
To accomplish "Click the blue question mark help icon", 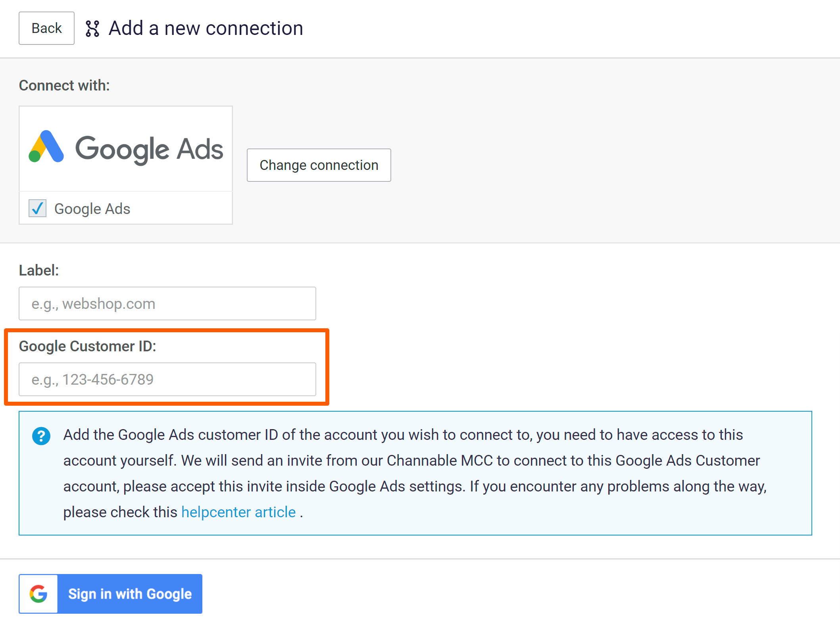I will (41, 436).
